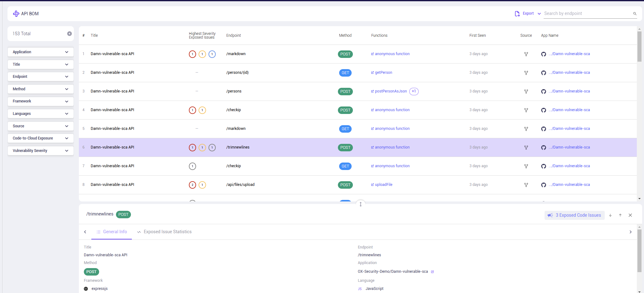
Task: Expand the Endpoint filter dropdown
Action: [x=41, y=77]
